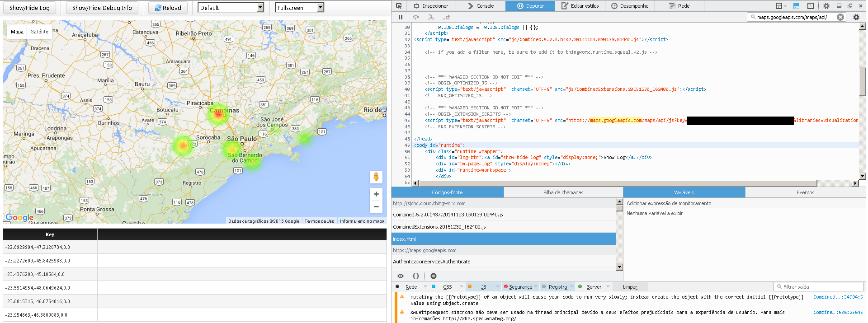The image size is (868, 323).
Task: Open Termos de Uso link
Action: [x=319, y=221]
